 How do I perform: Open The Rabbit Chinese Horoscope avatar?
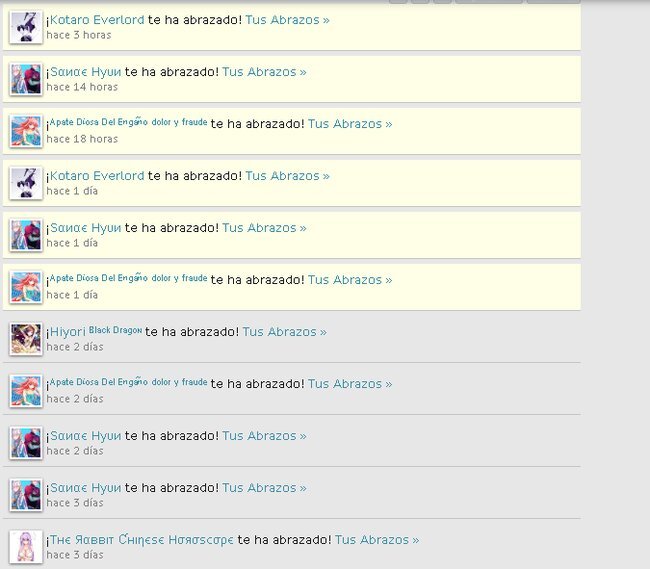pos(26,547)
